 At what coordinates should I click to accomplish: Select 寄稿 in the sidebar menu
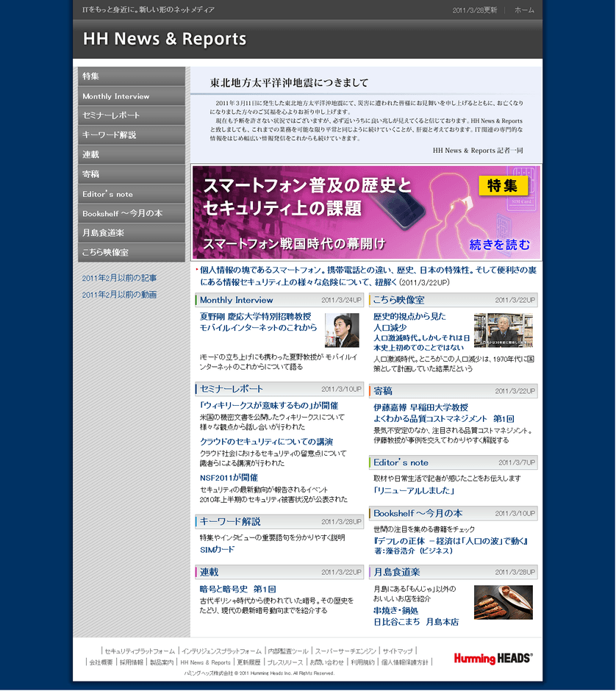[x=132, y=174]
